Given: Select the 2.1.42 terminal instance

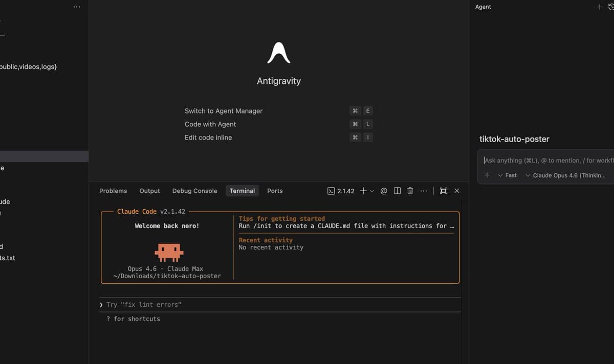Looking at the screenshot, I should pos(341,191).
